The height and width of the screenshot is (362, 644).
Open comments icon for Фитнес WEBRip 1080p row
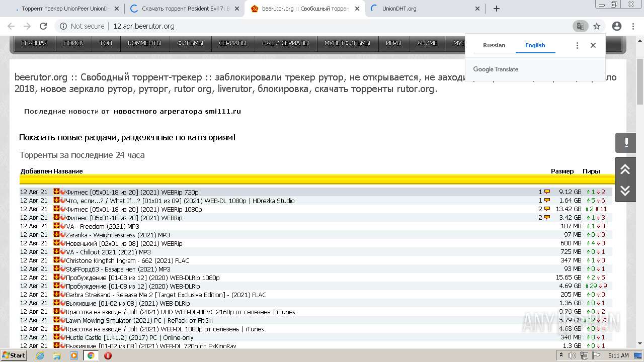[547, 209]
